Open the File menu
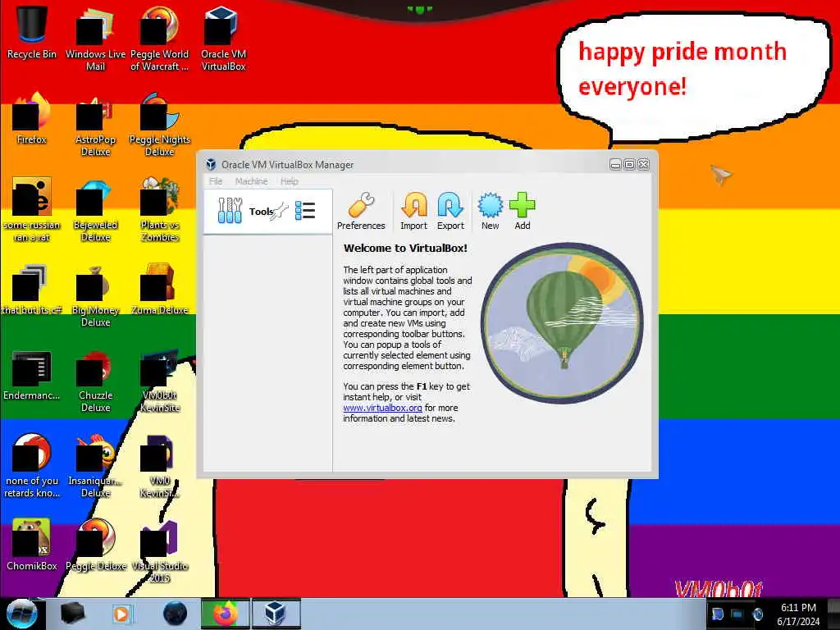 coord(216,181)
